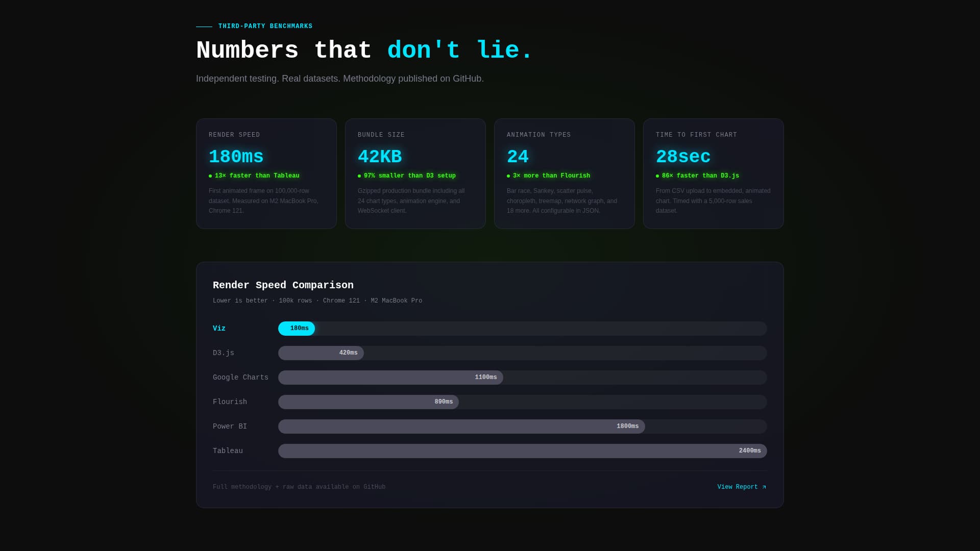This screenshot has height=551, width=980.
Task: Click the Flourish row label
Action: (x=230, y=402)
